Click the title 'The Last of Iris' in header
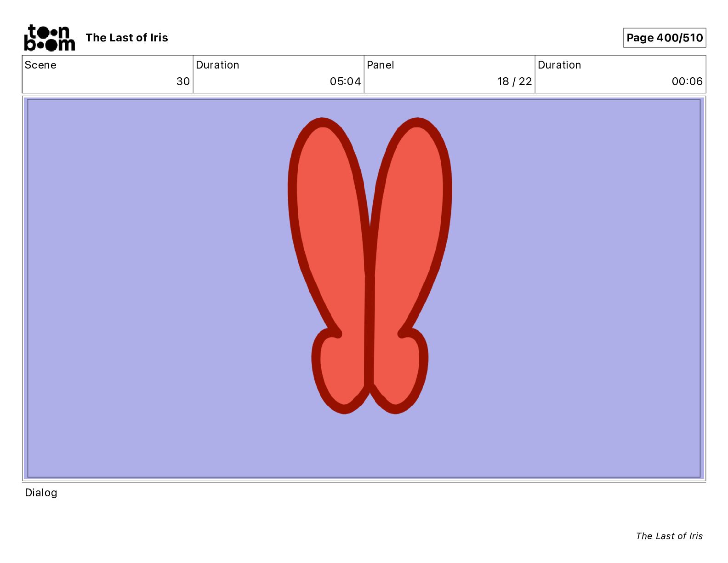Screen dimensions: 728x563 (x=127, y=38)
